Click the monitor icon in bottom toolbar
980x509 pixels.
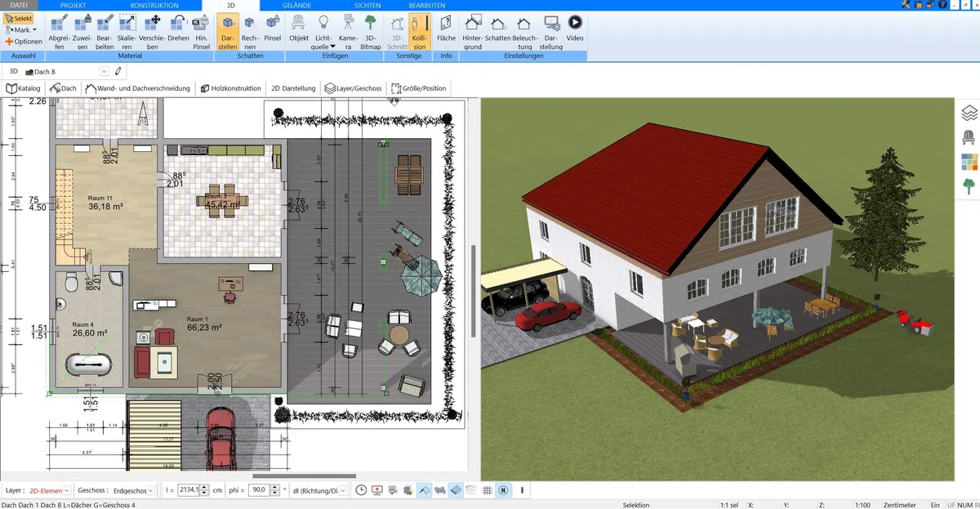tap(376, 490)
